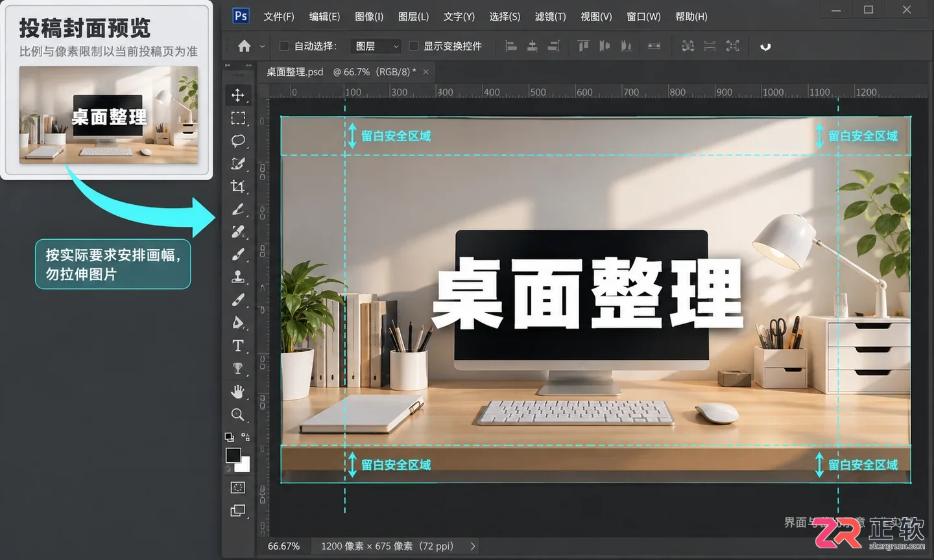Image resolution: width=934 pixels, height=560 pixels.
Task: Select the Rectangular Marquee tool
Action: (238, 118)
